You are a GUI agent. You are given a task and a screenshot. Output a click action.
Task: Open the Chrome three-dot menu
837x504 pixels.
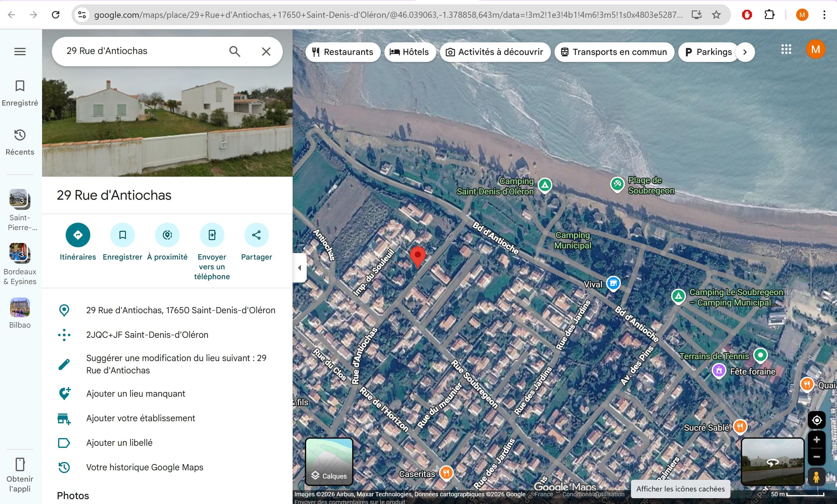click(x=824, y=15)
